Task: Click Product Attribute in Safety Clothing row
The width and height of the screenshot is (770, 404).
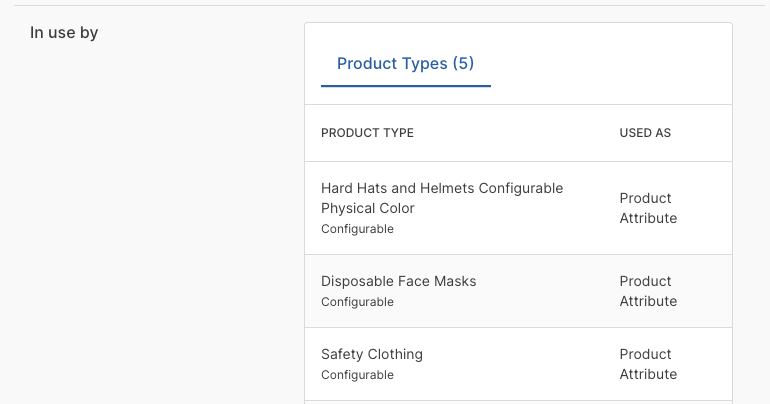Action: click(647, 364)
